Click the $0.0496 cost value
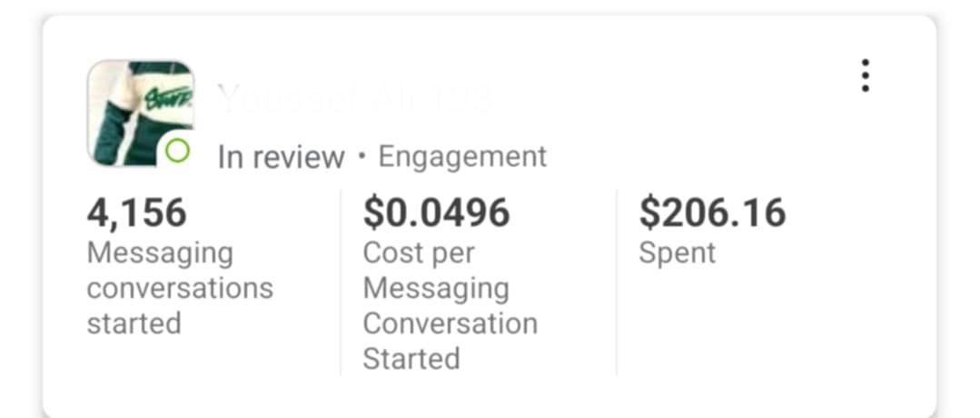 [x=436, y=213]
